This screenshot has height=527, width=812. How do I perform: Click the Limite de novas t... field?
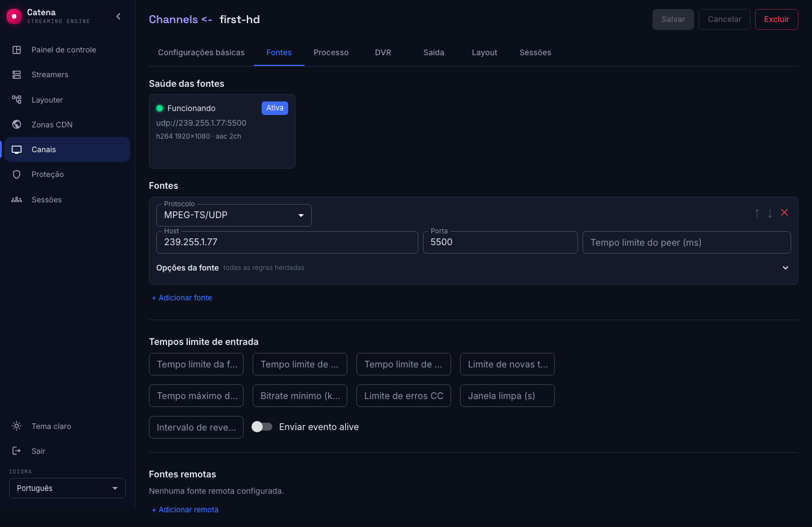[507, 364]
